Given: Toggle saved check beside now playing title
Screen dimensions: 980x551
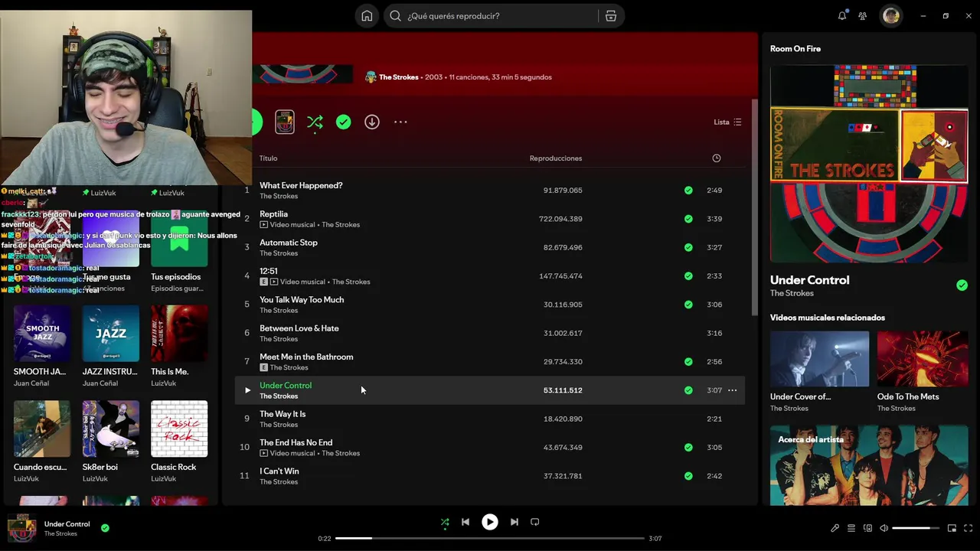Looking at the screenshot, I should 105,528.
